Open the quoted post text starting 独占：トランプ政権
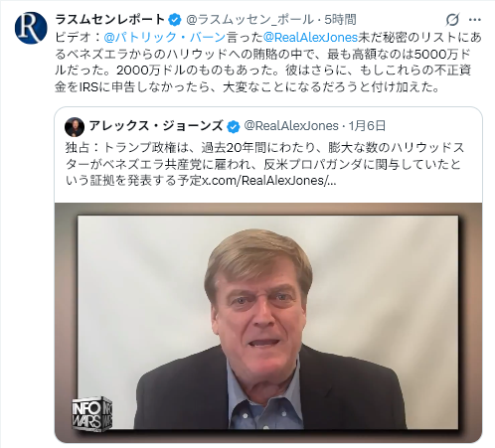Viewport: 495px width, 448px height. click(265, 164)
